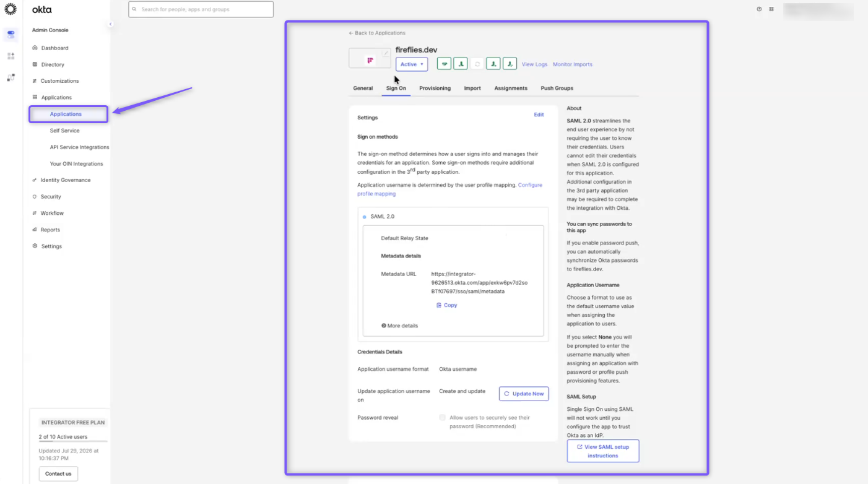Image resolution: width=868 pixels, height=484 pixels.
Task: Select the Sign On tab
Action: pyautogui.click(x=396, y=89)
